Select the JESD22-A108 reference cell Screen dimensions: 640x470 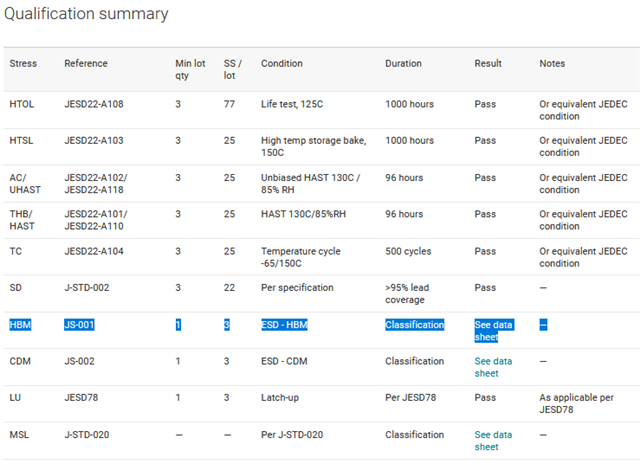tap(96, 104)
